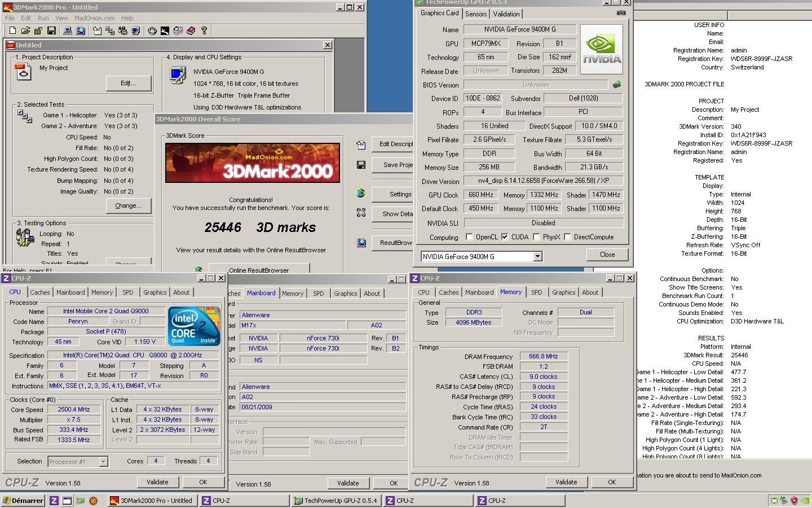Screen dimensions: 812x508
Task: Click the project description toolbar icon
Action: [x=97, y=30]
